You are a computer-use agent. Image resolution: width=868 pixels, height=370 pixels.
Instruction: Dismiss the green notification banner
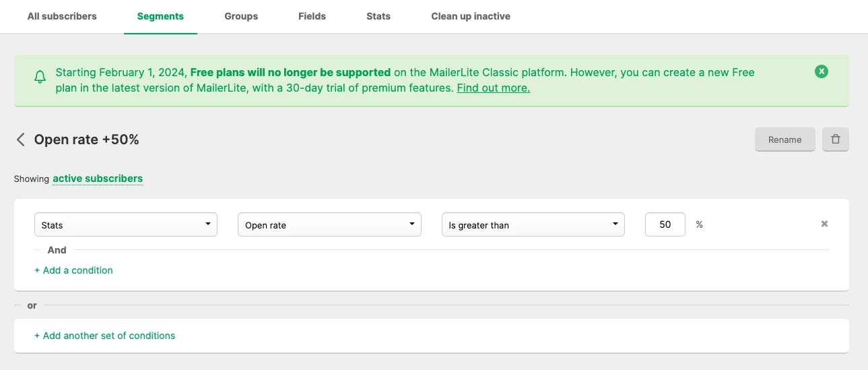click(821, 71)
